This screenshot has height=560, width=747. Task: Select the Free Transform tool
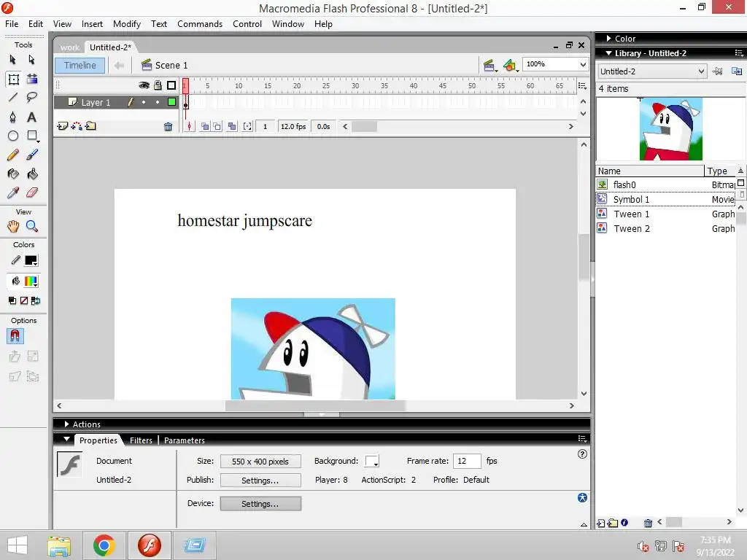(13, 79)
